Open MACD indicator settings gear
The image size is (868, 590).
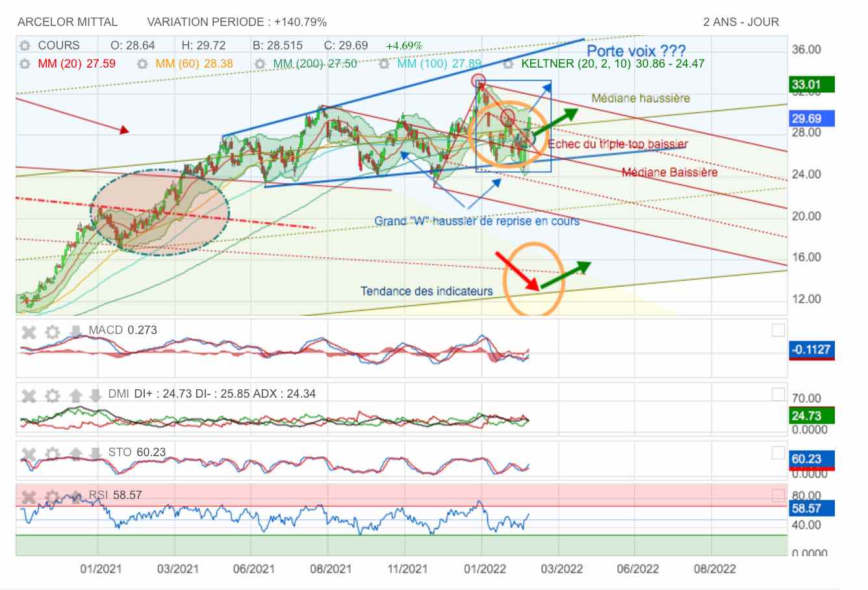tap(53, 333)
